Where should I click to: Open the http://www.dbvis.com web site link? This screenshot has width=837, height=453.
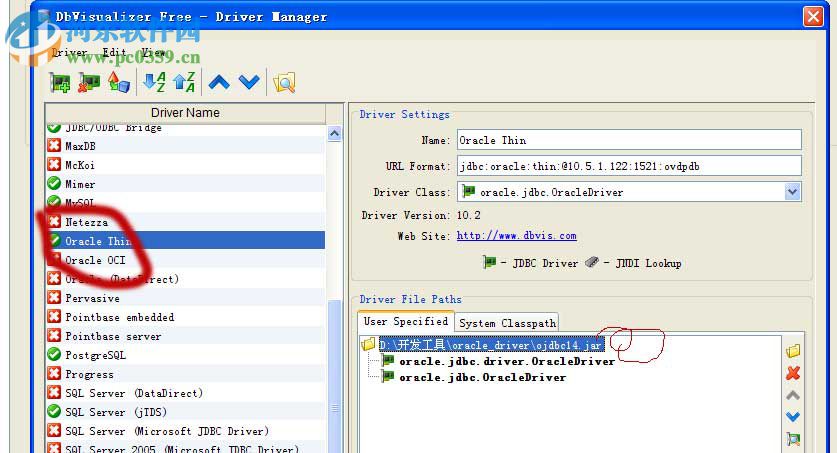pyautogui.click(x=516, y=236)
